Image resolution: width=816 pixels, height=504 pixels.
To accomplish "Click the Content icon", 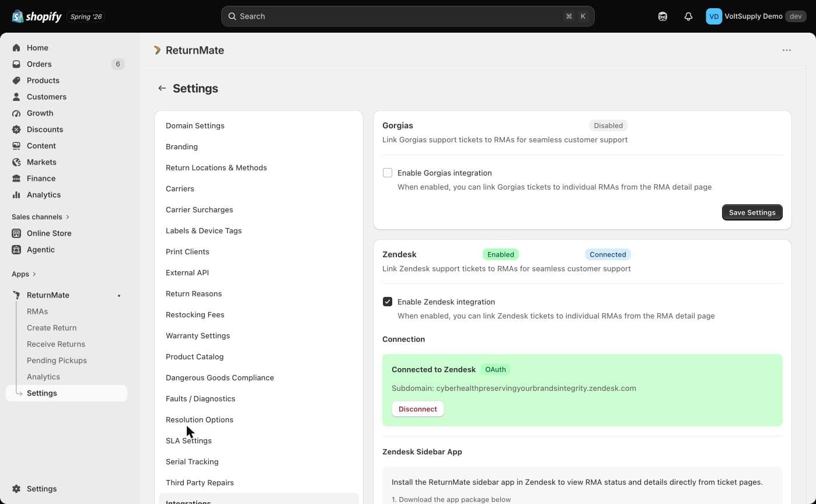I will pyautogui.click(x=16, y=146).
